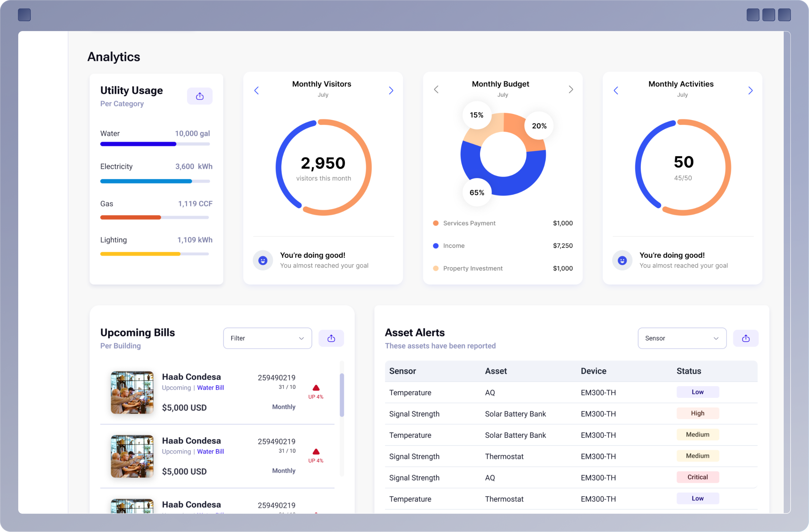Viewport: 809px width, 532px height.
Task: Click the red alert triangle on second bill
Action: click(316, 452)
